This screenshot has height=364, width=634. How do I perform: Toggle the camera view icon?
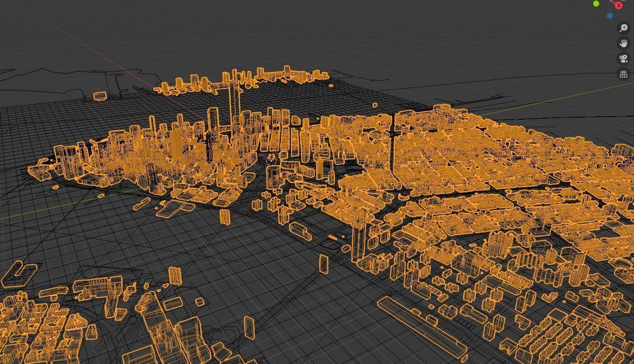tap(623, 59)
